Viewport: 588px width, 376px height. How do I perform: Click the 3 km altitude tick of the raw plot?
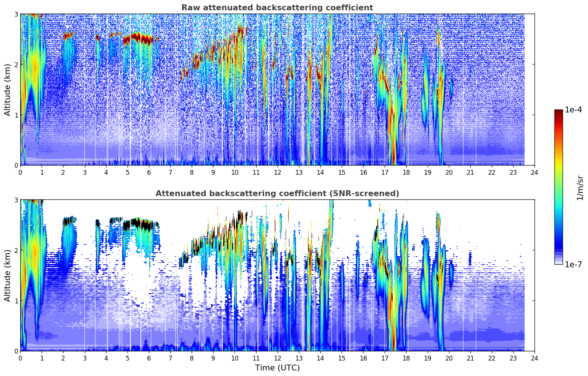(x=16, y=14)
